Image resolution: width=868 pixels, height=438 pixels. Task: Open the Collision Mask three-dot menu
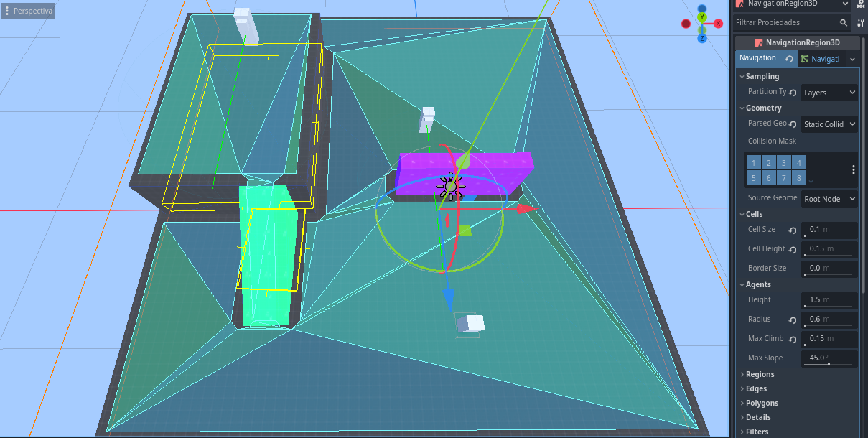(853, 170)
